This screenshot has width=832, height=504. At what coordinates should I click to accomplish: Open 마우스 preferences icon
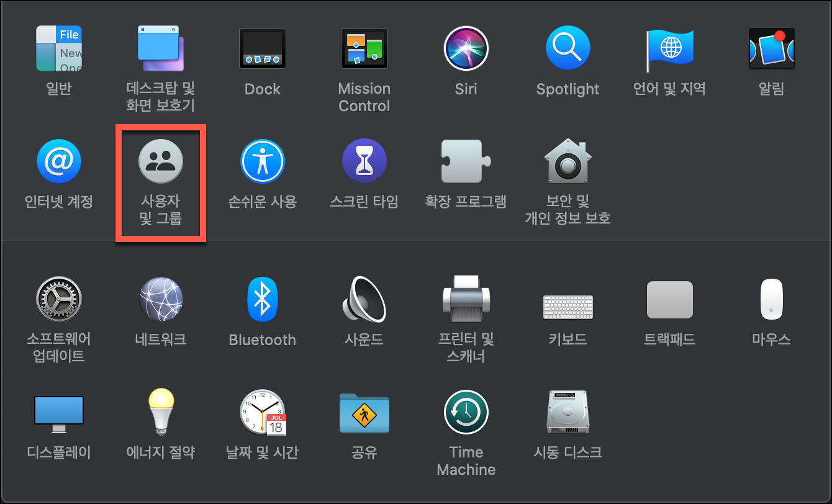(772, 299)
